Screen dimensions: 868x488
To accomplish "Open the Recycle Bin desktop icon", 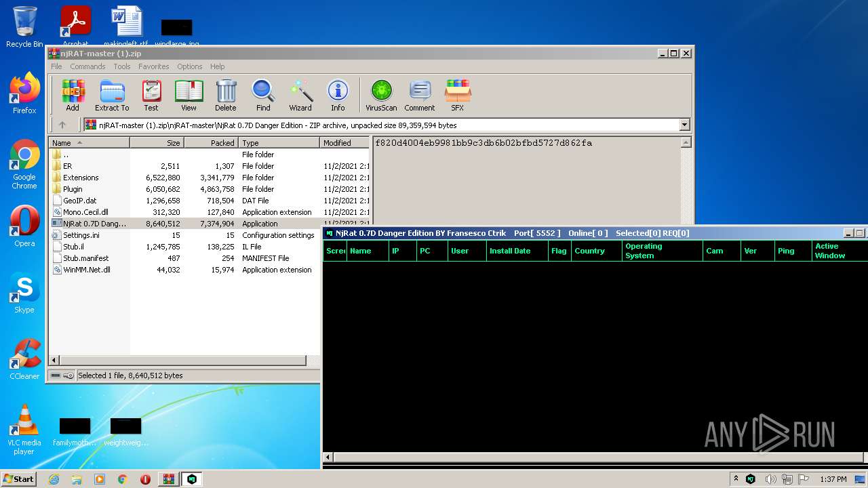I will click(24, 27).
